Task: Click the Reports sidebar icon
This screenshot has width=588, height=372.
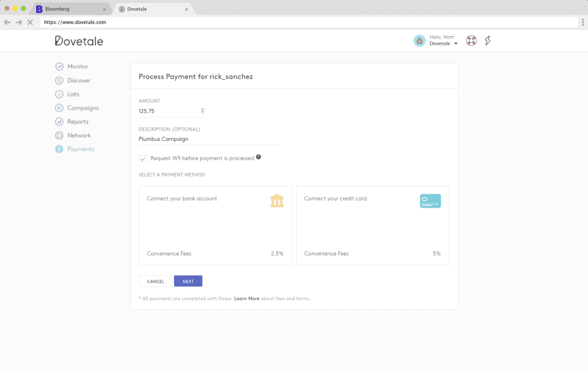Action: [x=59, y=122]
